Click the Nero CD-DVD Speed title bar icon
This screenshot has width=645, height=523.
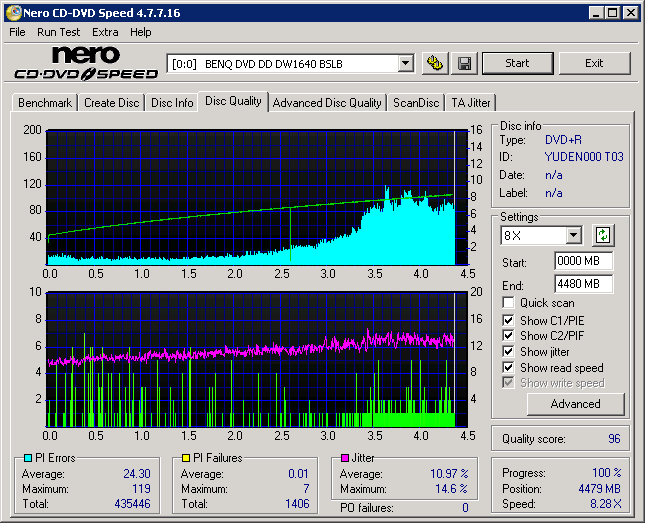[11, 12]
